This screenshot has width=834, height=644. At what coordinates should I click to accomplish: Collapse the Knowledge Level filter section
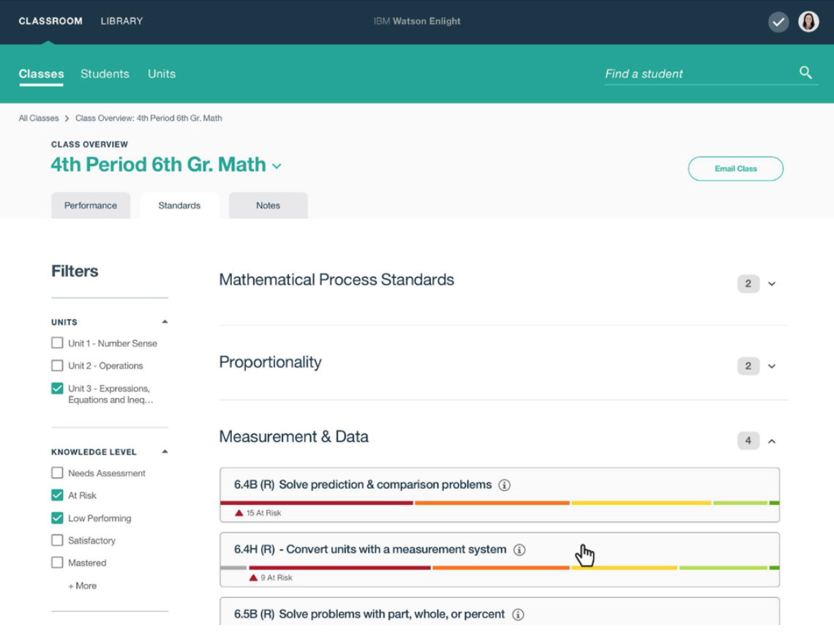coord(165,452)
